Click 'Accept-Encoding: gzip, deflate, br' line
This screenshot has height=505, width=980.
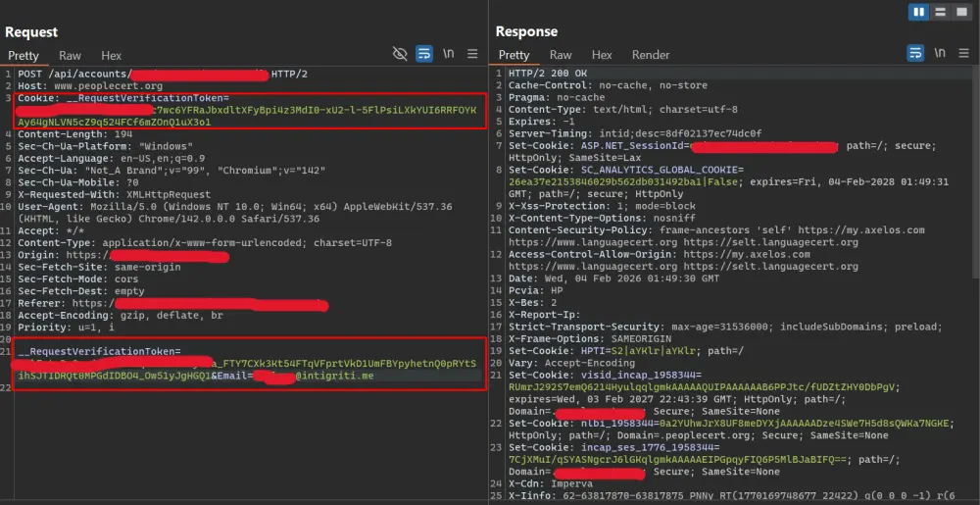tap(120, 315)
